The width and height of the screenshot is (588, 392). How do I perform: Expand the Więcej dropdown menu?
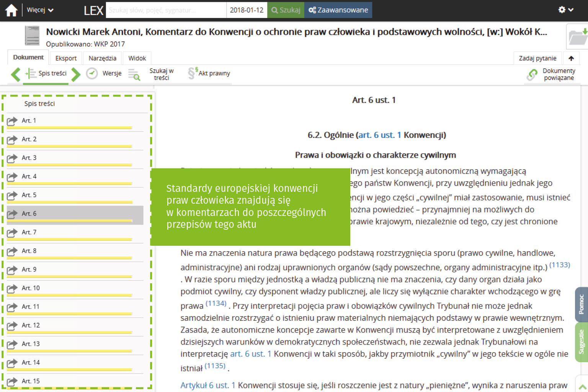pos(40,10)
